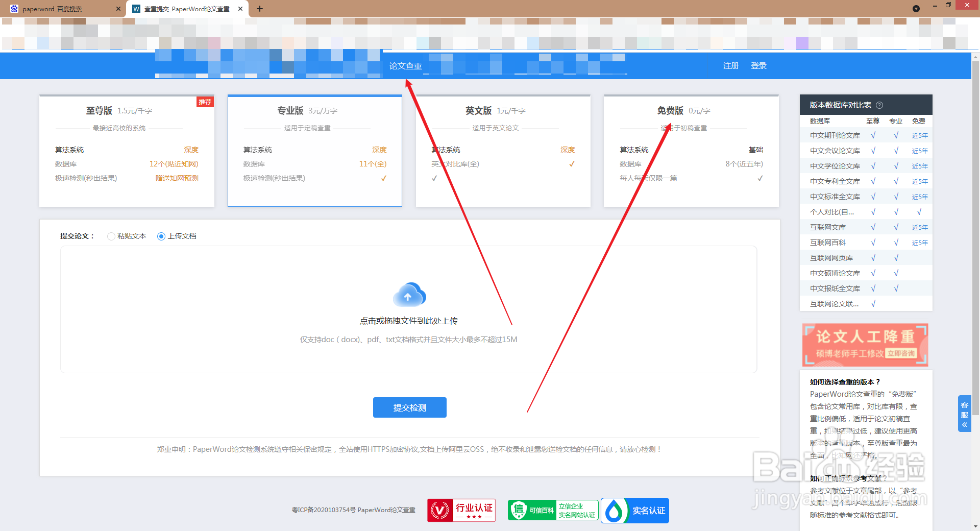Image resolution: width=980 pixels, height=531 pixels.
Task: Select the 英文版 plan card
Action: 503,151
